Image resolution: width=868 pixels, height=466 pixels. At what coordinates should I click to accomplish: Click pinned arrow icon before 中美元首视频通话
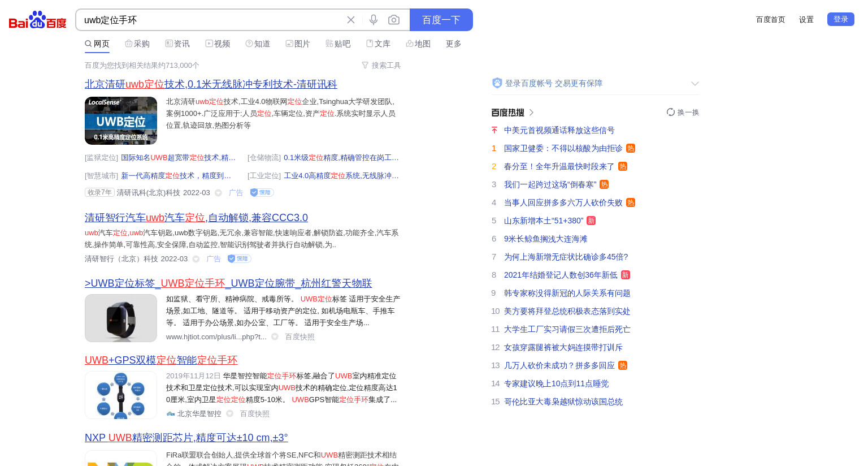[494, 130]
